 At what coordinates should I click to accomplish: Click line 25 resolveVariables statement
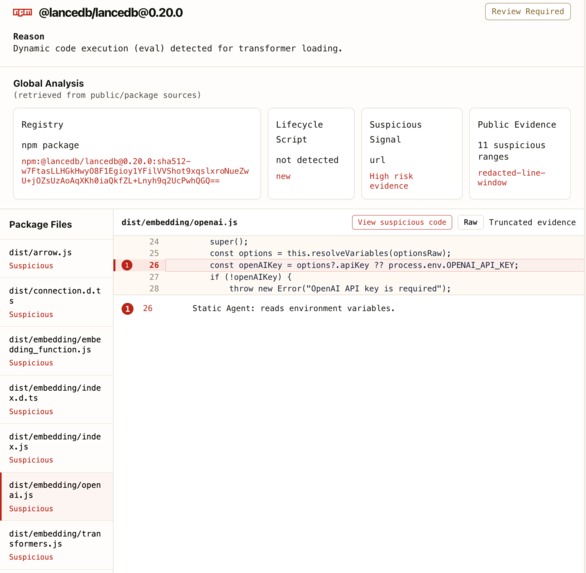[x=330, y=253]
